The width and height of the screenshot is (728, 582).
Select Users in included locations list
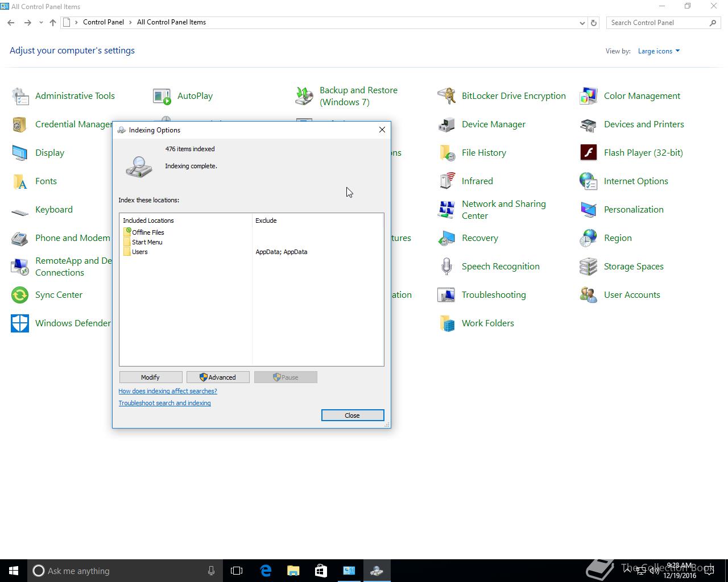click(x=139, y=252)
